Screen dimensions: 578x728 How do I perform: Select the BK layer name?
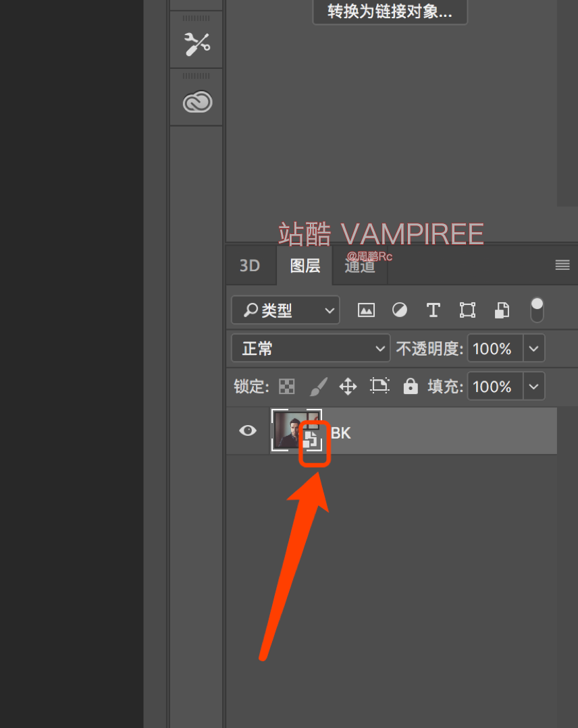pyautogui.click(x=340, y=433)
